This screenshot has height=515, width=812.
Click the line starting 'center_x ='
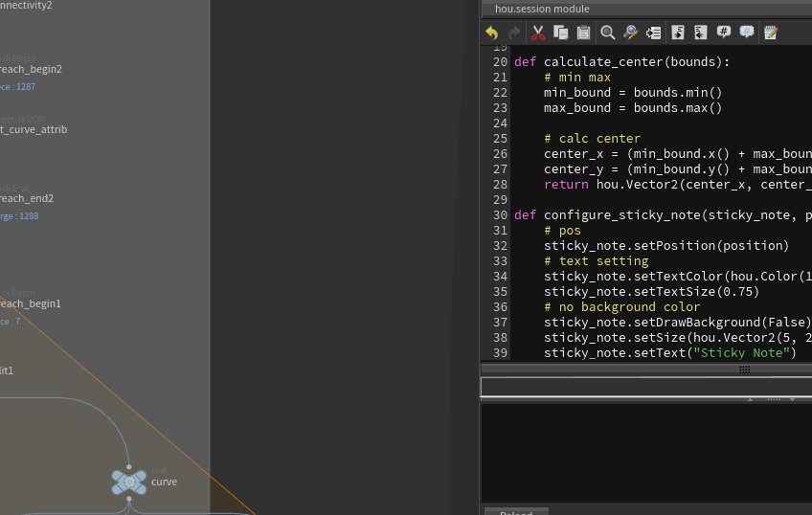pyautogui.click(x=677, y=154)
